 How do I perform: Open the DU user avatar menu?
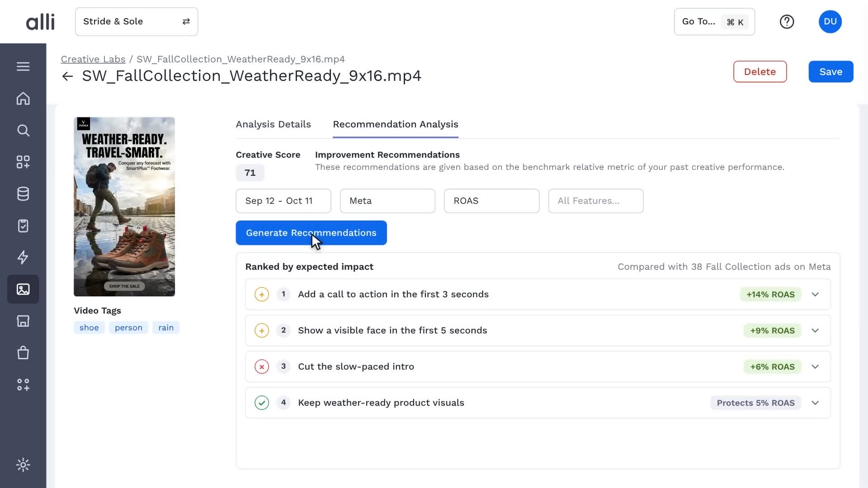830,22
